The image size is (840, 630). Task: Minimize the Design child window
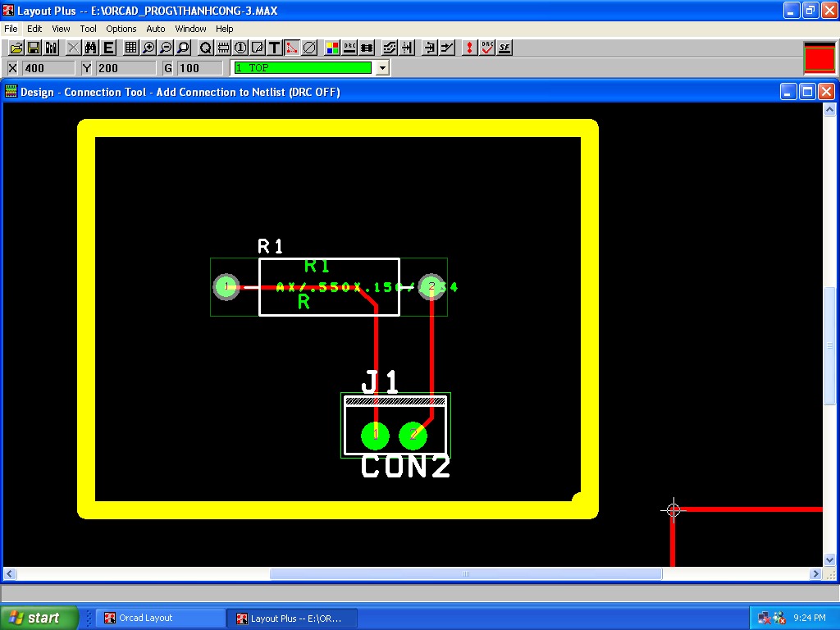[x=788, y=92]
